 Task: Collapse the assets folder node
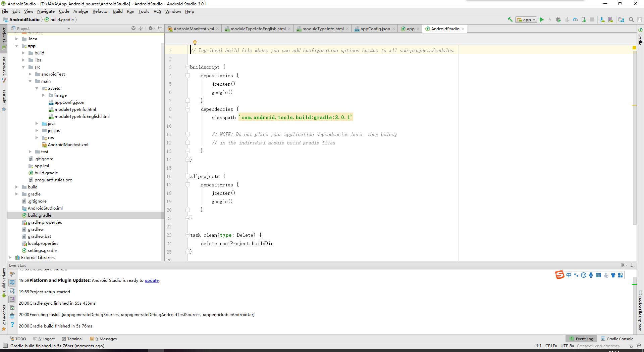[x=37, y=88]
